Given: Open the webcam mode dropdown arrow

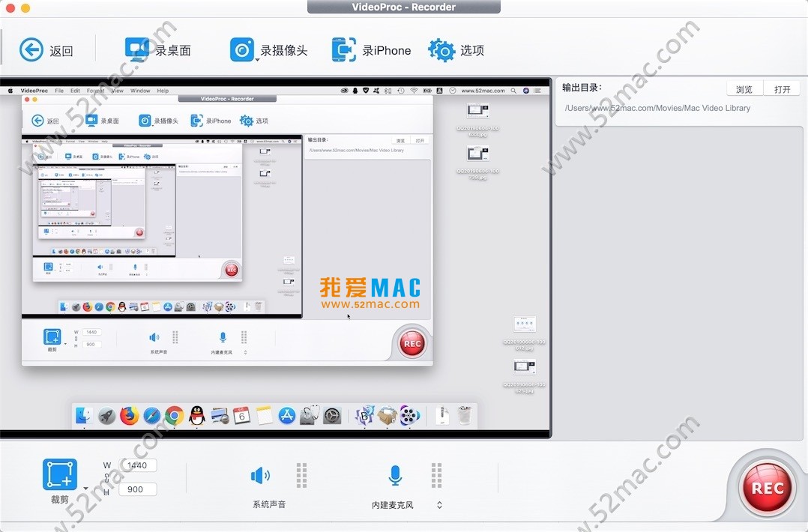Looking at the screenshot, I should point(257,60).
